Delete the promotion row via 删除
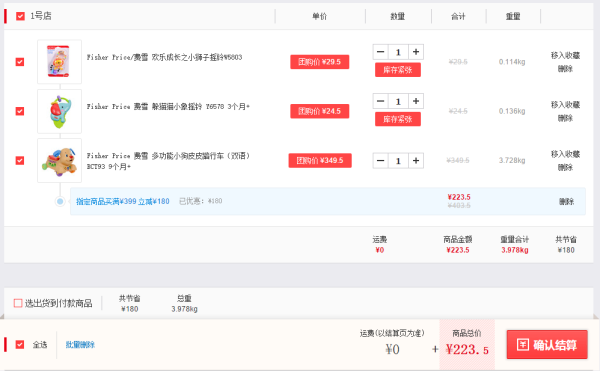 pyautogui.click(x=566, y=202)
